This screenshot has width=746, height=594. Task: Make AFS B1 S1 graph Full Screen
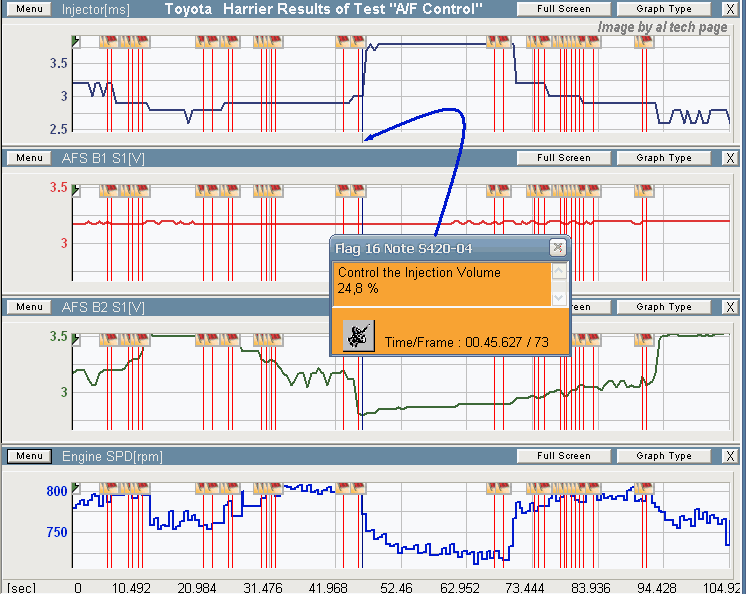[564, 158]
